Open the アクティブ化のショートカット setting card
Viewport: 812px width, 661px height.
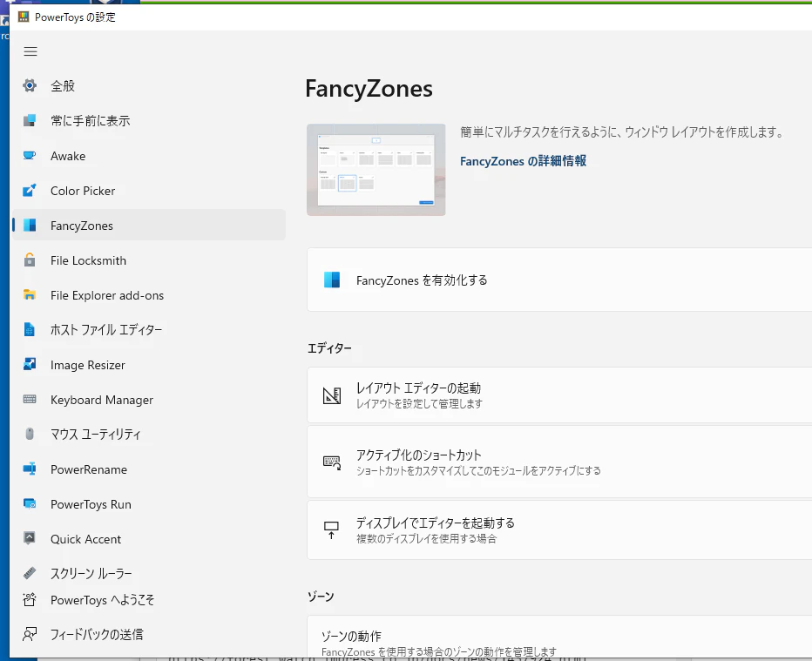point(559,462)
